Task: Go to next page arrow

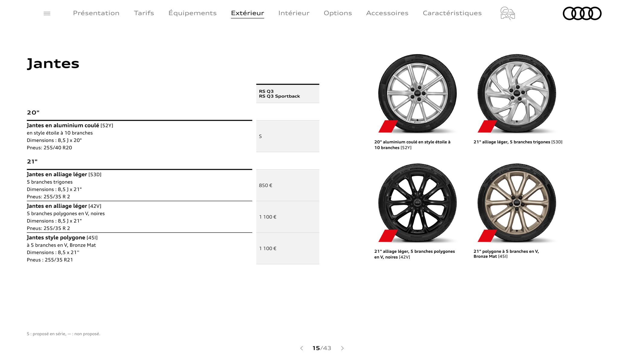Action: [342, 348]
